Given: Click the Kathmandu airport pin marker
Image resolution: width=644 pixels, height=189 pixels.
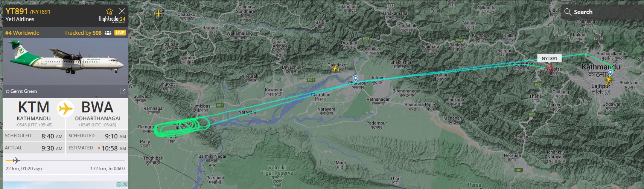Looking at the screenshot, I should point(610,72).
